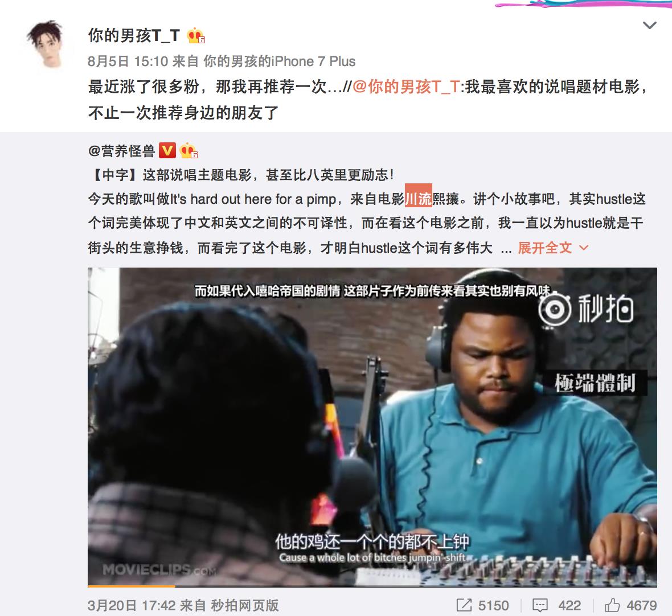Image resolution: width=672 pixels, height=616 pixels.
Task: Click the comment icon showing 422
Action: [x=539, y=605]
